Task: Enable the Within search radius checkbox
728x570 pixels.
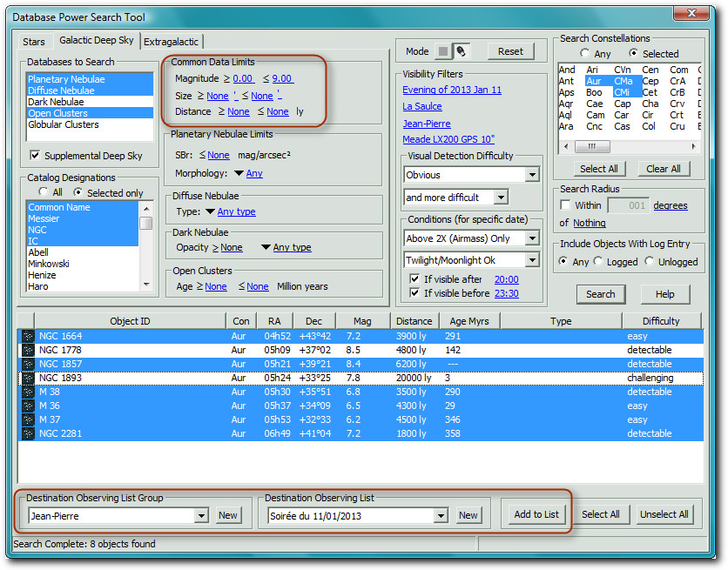Action: coord(565,205)
